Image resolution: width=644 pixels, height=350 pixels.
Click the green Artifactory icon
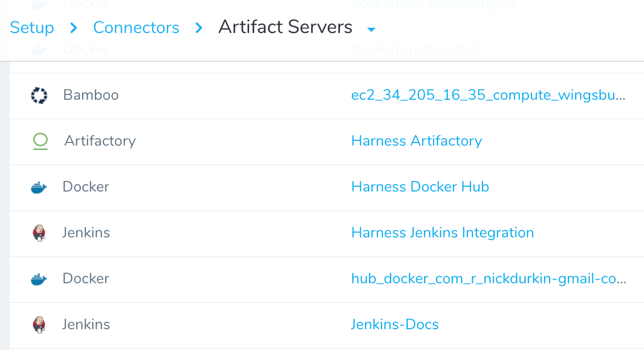point(40,141)
